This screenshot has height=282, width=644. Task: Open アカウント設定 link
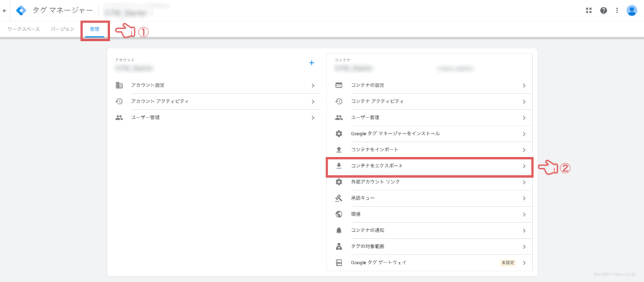coord(148,85)
